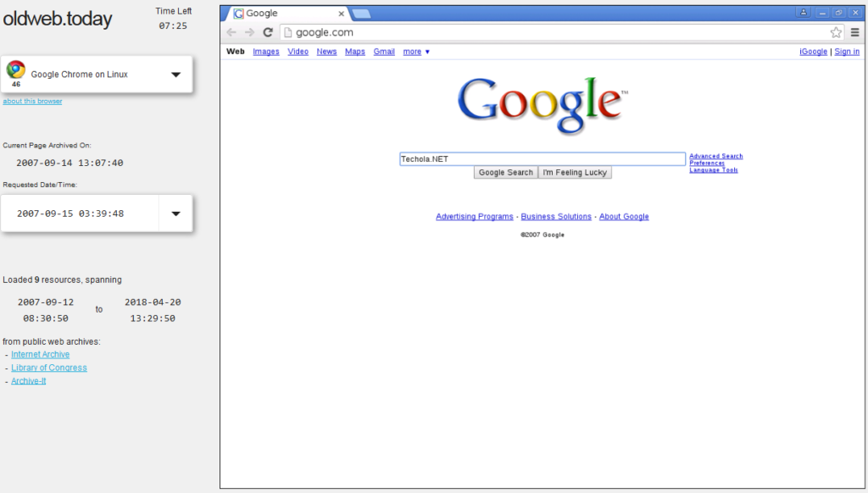
Task: Click the browser back arrow
Action: pos(231,33)
